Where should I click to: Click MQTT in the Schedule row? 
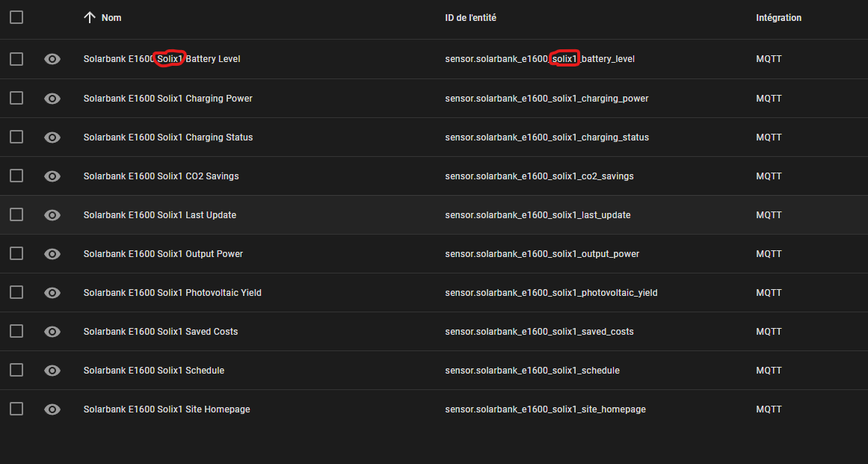click(769, 371)
